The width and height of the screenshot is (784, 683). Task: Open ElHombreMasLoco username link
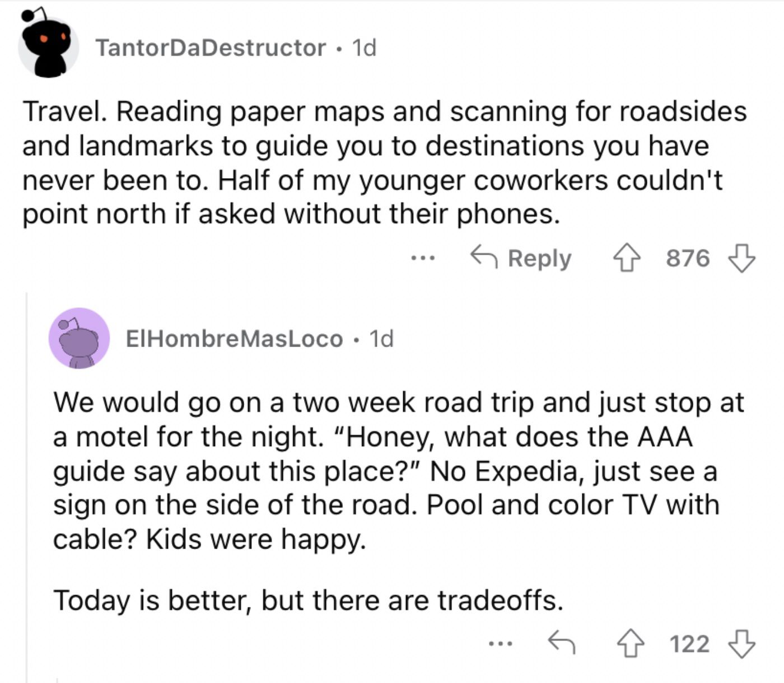click(234, 339)
